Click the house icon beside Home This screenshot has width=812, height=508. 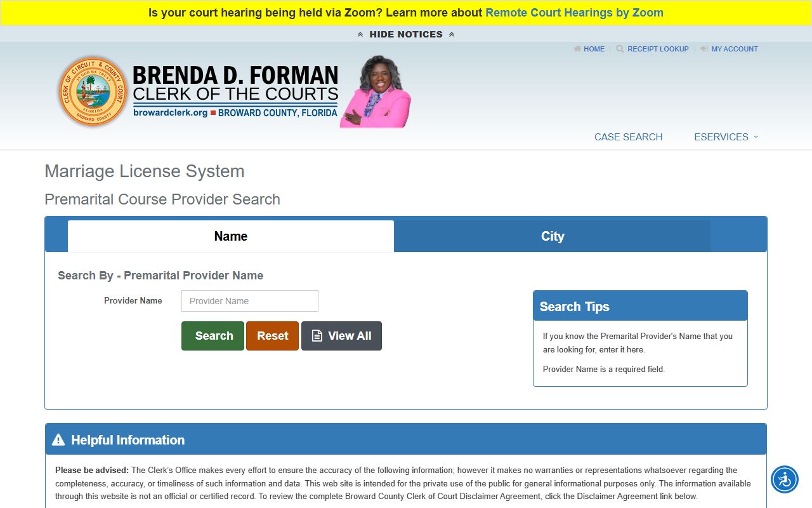[x=577, y=49]
